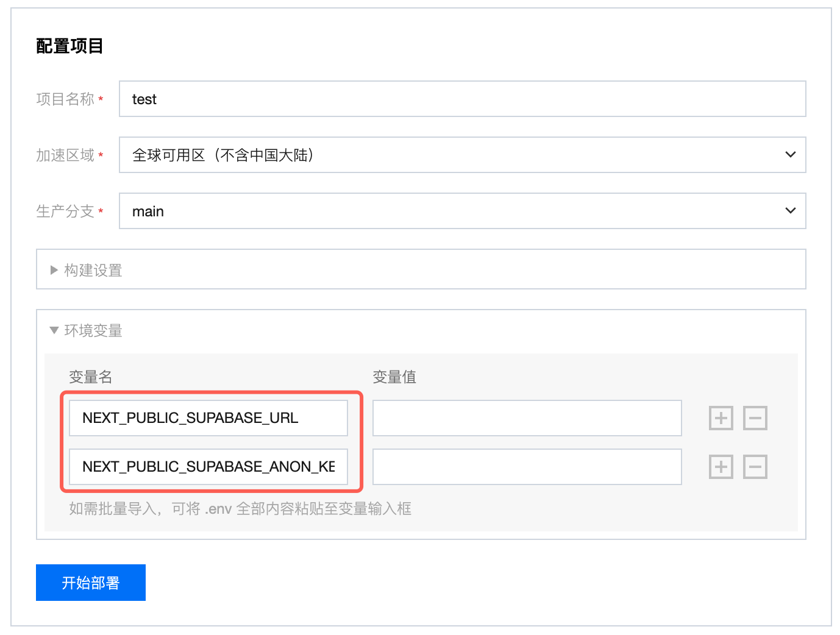This screenshot has width=840, height=635.
Task: Click plus icon beside NEXT_PUBLIC_SUPABASE_URL row
Action: (721, 418)
